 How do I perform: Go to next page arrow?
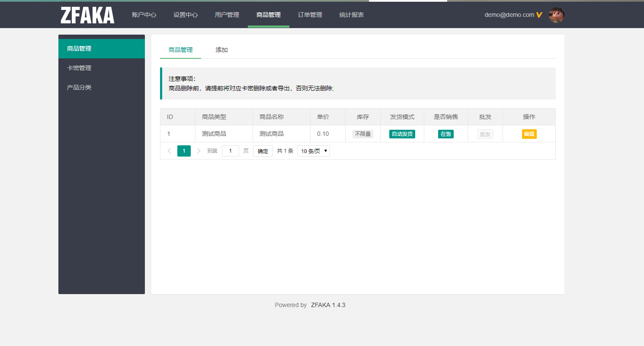pyautogui.click(x=199, y=151)
